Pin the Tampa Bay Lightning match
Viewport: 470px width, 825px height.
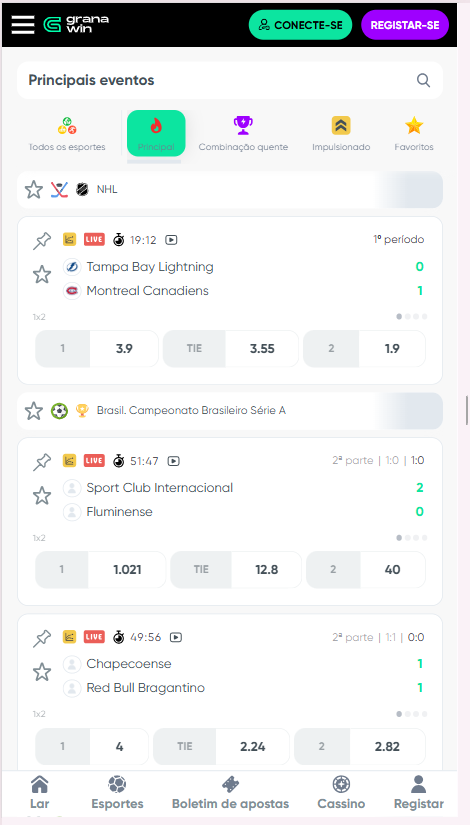pyautogui.click(x=42, y=240)
